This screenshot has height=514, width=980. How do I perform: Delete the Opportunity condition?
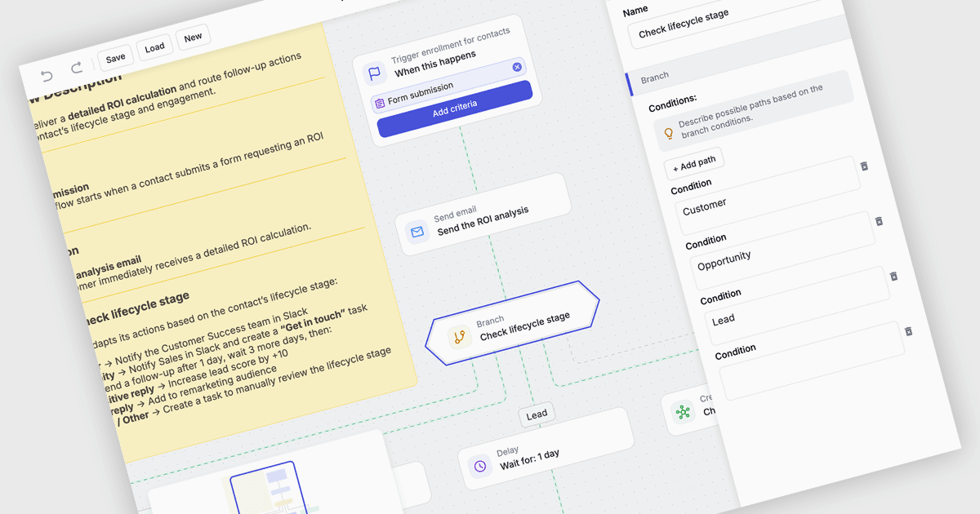click(879, 221)
